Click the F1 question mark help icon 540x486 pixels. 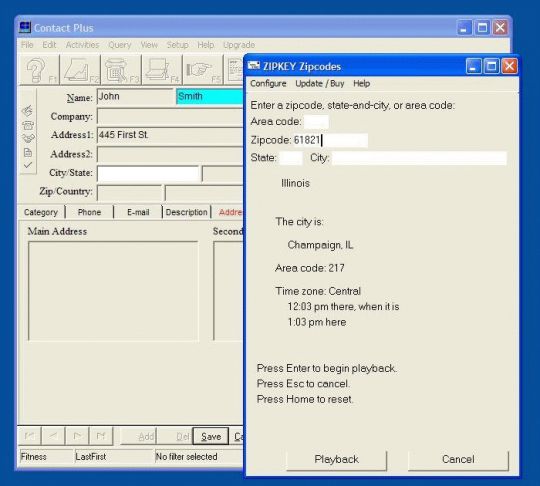point(39,70)
